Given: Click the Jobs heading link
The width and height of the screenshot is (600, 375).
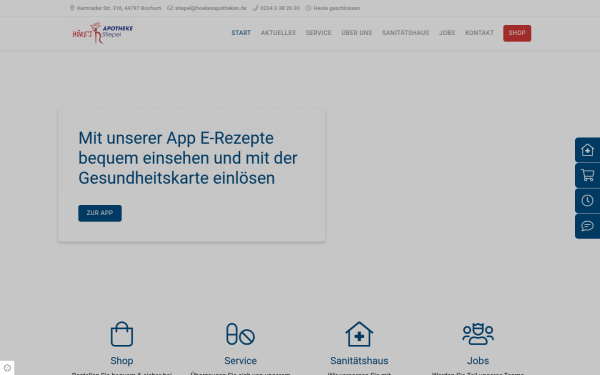Looking at the screenshot, I should pyautogui.click(x=478, y=360).
